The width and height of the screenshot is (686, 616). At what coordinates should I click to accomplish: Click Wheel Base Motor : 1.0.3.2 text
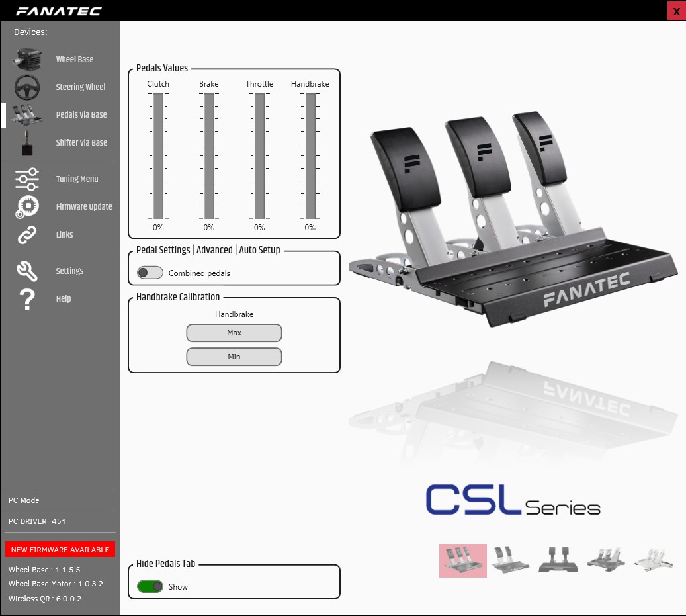(56, 584)
